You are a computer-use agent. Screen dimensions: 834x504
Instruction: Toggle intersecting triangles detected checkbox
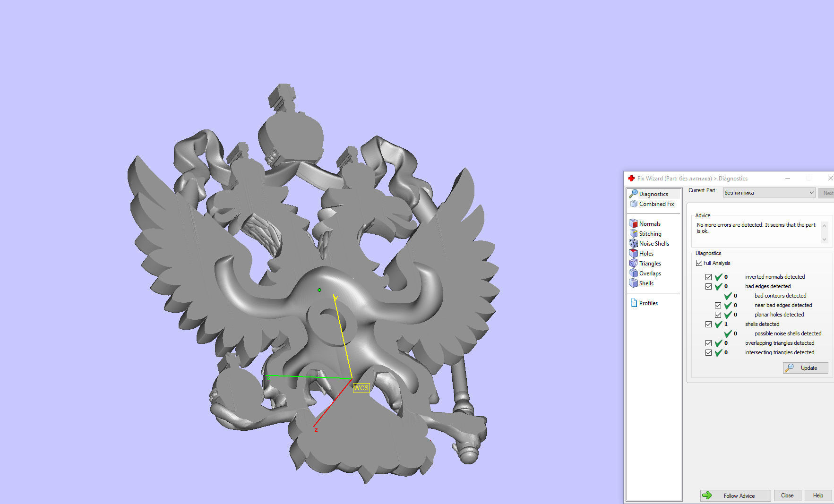point(708,352)
